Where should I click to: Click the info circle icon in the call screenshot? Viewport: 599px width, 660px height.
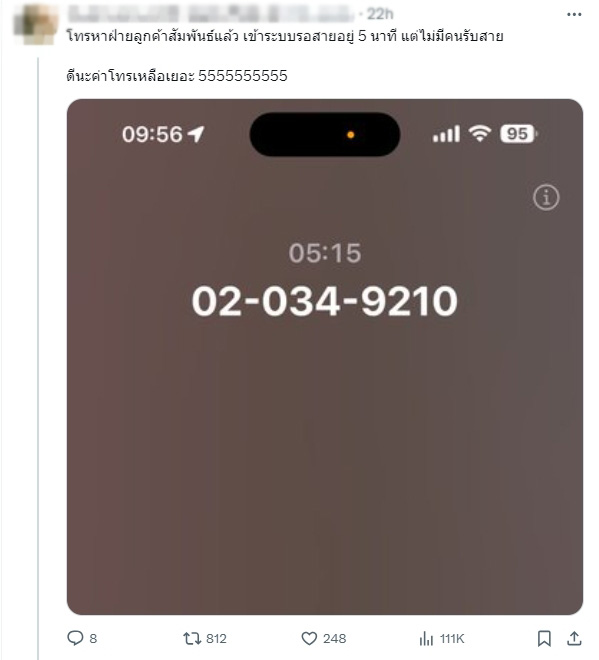tap(546, 197)
